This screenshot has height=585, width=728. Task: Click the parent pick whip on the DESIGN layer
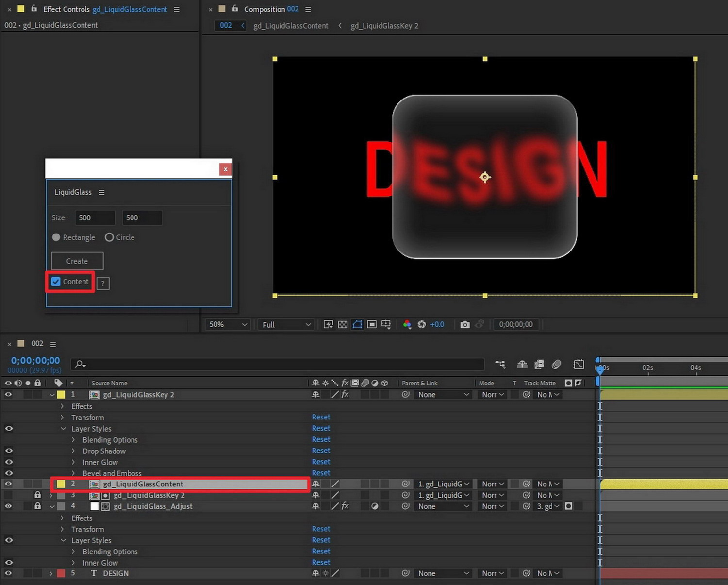[406, 573]
